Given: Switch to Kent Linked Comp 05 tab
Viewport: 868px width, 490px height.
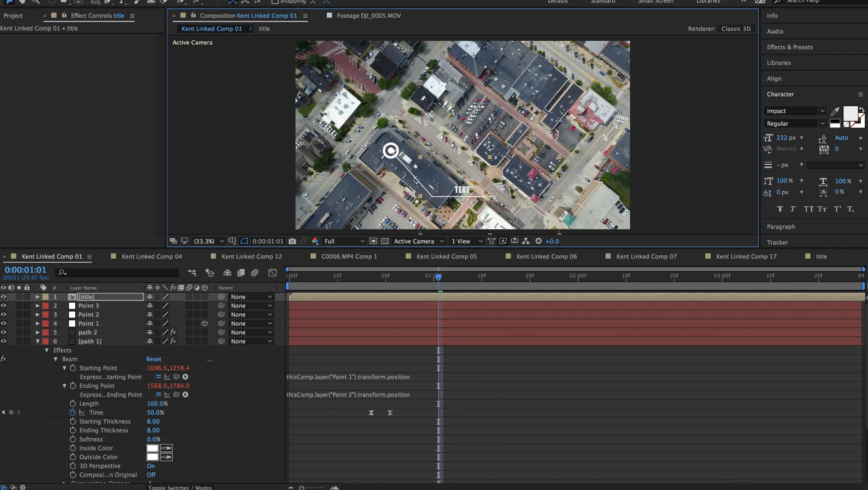Looking at the screenshot, I should coord(446,256).
